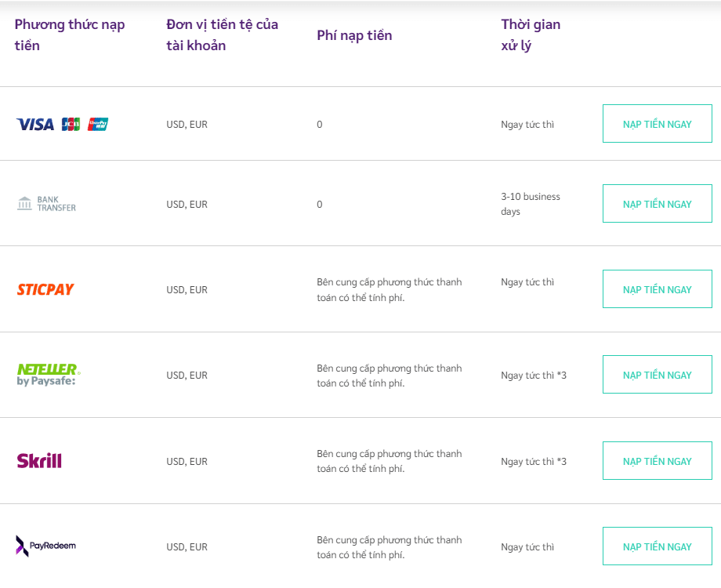Click the 3-10 business days text
Image resolution: width=721 pixels, height=588 pixels.
[531, 204]
